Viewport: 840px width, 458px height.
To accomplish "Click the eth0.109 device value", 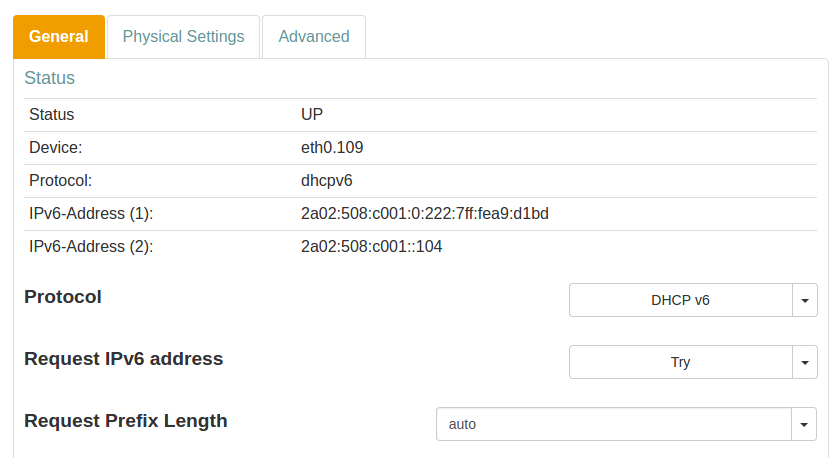I will 332,147.
